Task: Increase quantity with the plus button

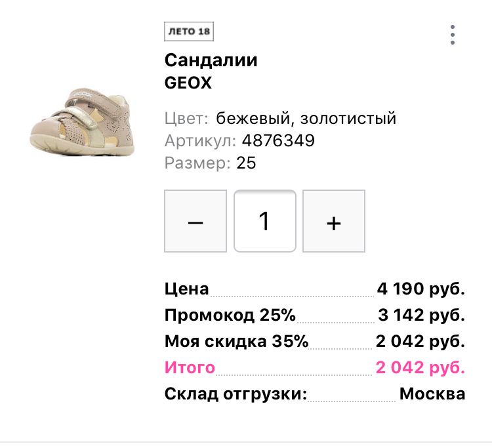Action: [334, 222]
